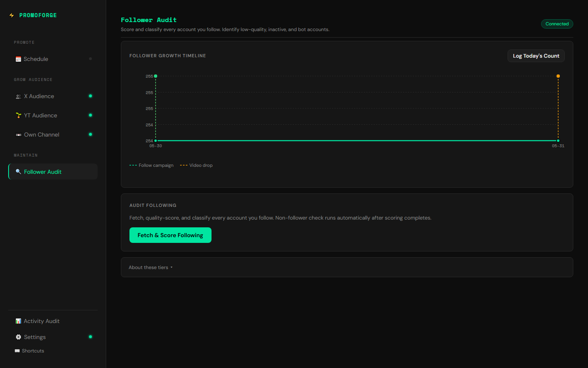Click the Activity Audit chart icon

[18, 321]
